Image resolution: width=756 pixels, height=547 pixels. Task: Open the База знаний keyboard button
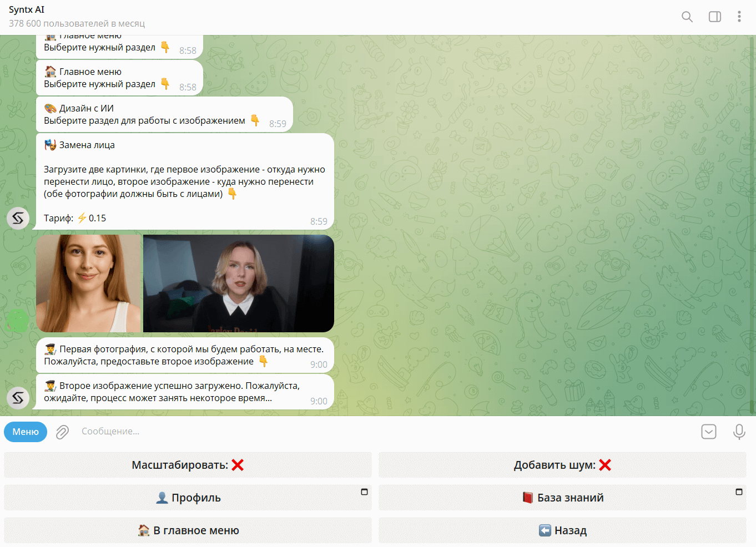tap(562, 498)
